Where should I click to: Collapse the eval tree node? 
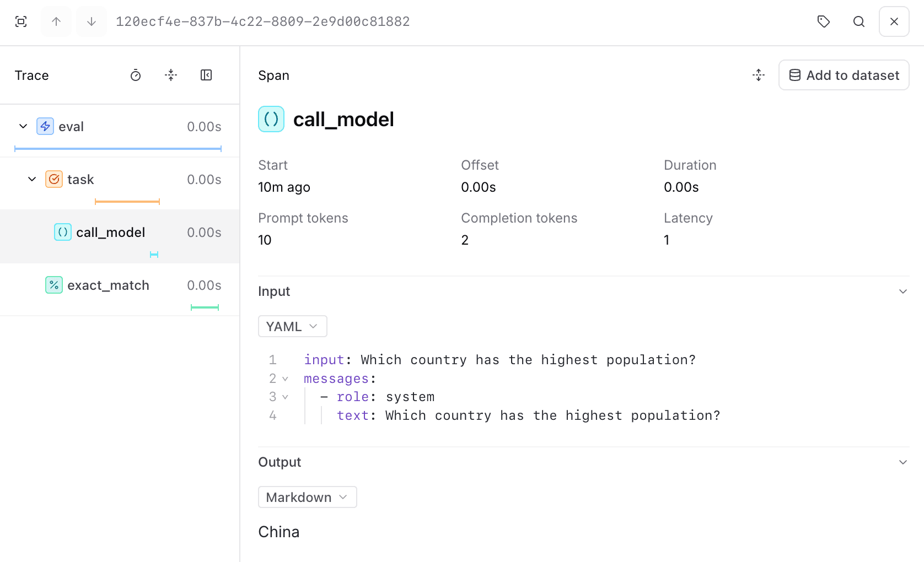click(23, 126)
